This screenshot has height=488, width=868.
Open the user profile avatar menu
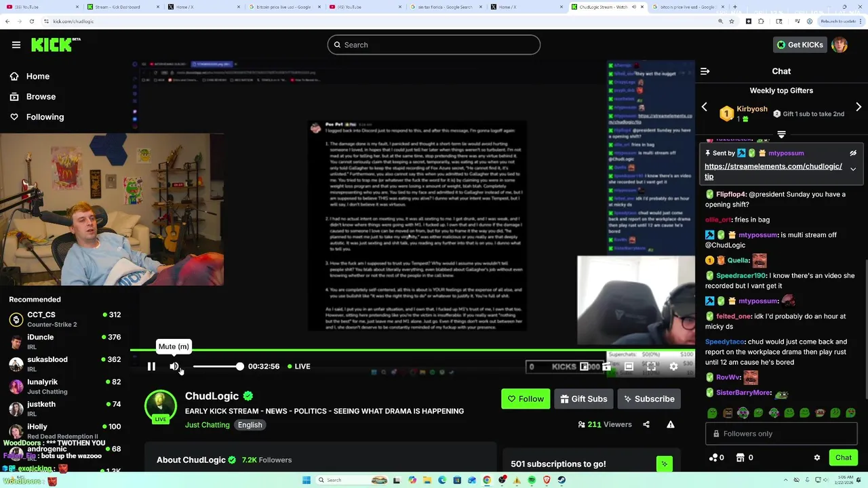[840, 45]
